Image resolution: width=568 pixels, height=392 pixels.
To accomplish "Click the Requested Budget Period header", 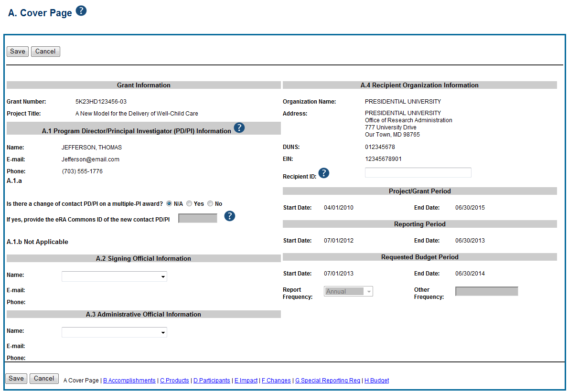I will click(419, 257).
